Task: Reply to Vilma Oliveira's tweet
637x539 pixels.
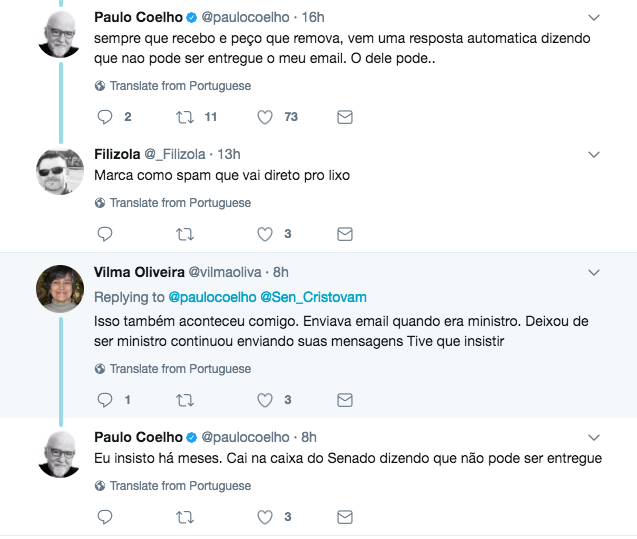Action: coord(105,400)
